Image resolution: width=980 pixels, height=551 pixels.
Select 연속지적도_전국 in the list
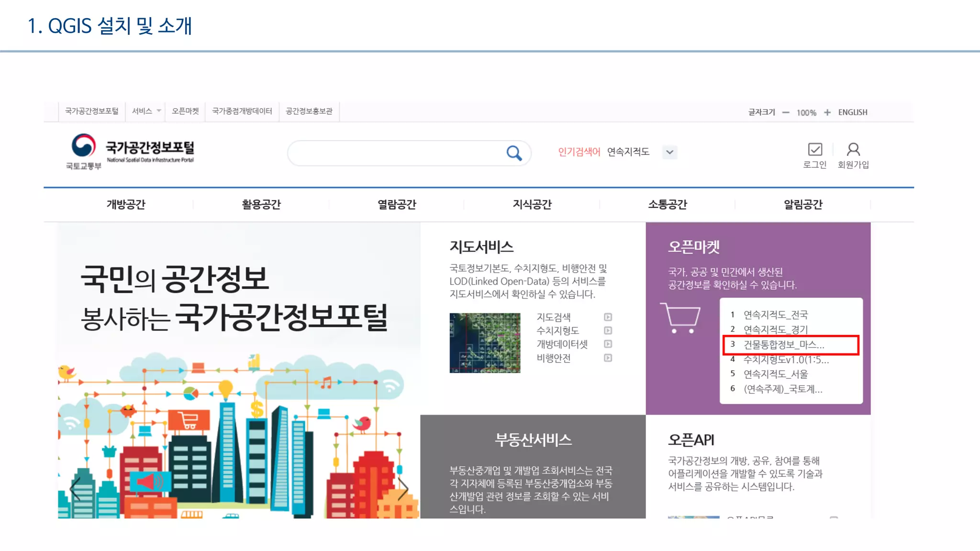click(775, 315)
